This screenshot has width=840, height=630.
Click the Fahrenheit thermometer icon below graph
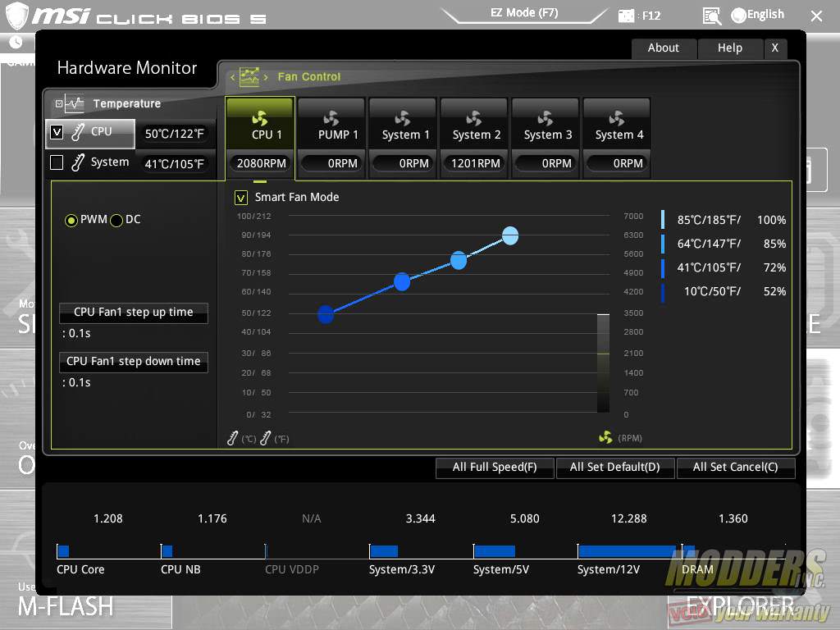pos(265,438)
